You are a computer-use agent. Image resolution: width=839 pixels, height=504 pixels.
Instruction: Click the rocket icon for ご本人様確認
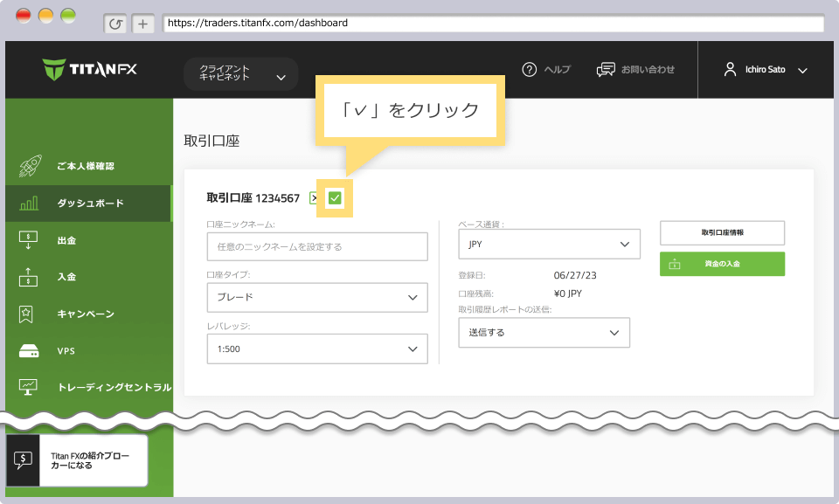click(30, 166)
